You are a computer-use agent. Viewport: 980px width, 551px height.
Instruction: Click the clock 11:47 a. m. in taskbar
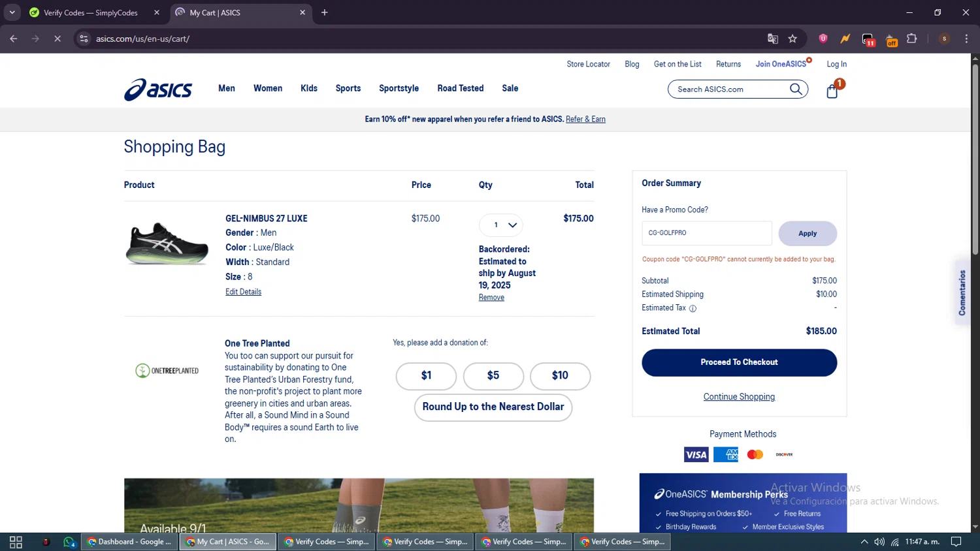click(x=923, y=542)
